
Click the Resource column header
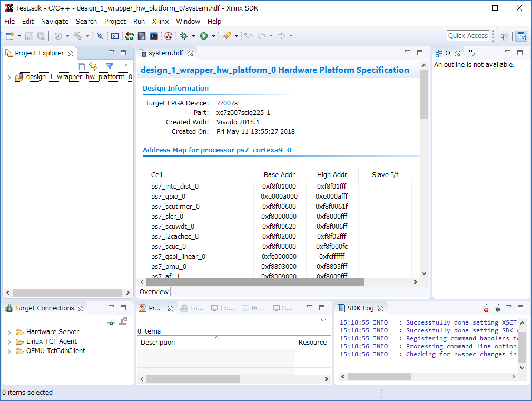coord(313,343)
